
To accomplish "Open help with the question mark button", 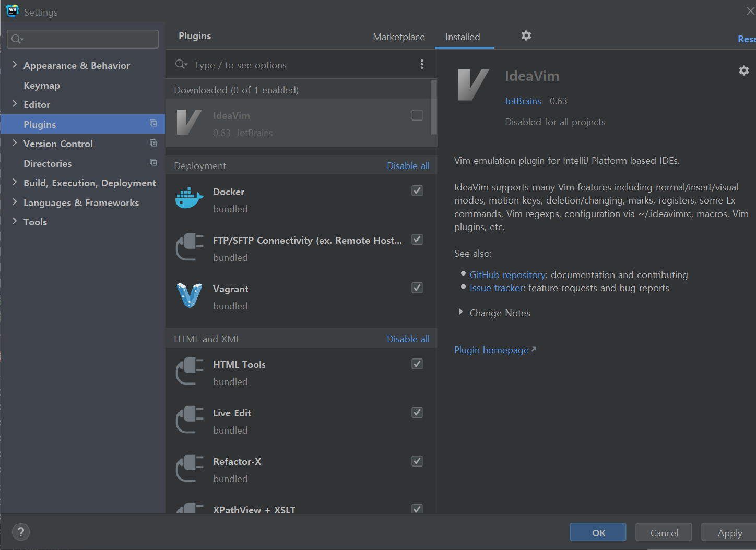I will click(20, 532).
